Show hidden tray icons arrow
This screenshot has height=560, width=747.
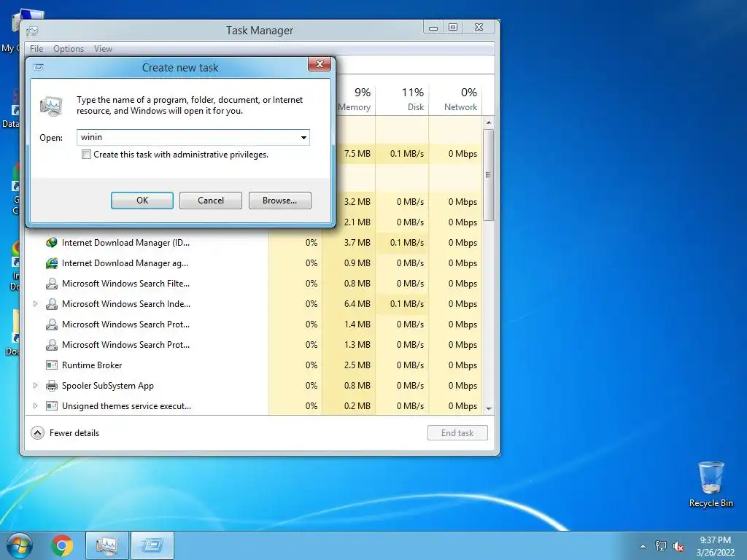click(643, 546)
